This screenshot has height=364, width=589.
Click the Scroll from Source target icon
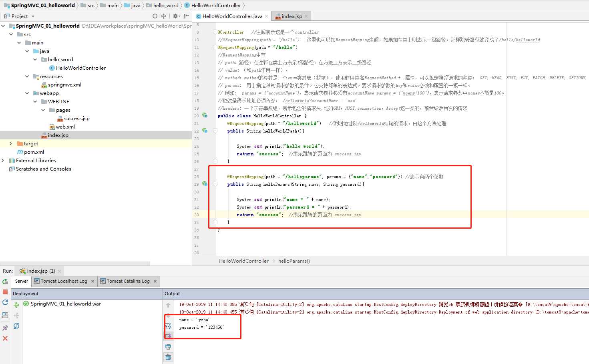155,16
